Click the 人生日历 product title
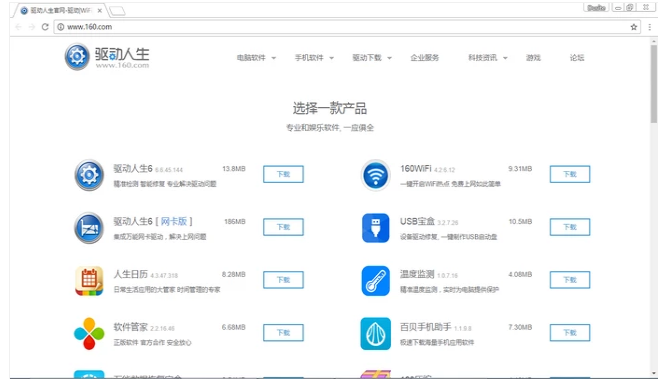This screenshot has height=379, width=658. [131, 274]
